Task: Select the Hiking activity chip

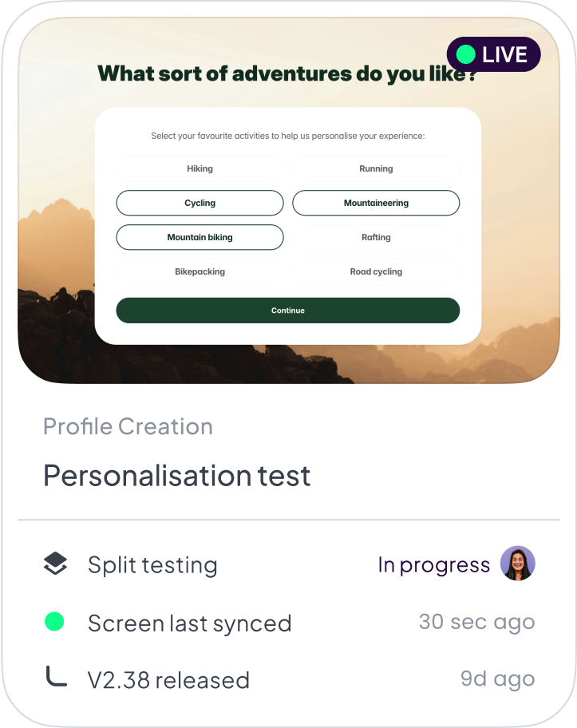Action: tap(200, 168)
